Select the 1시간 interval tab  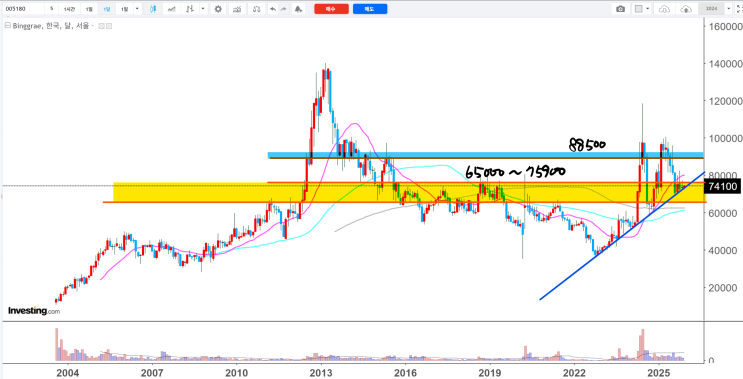(70, 9)
